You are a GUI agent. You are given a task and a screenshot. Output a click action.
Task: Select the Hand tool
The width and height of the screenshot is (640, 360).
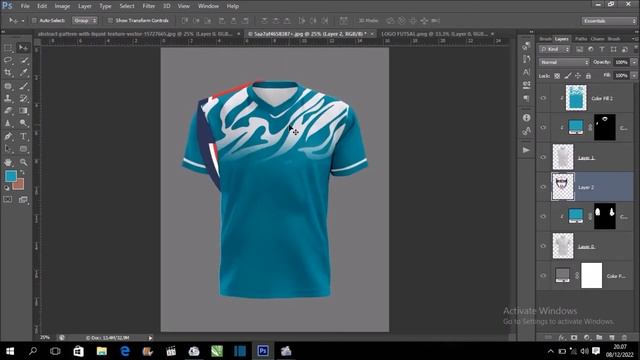click(8, 162)
